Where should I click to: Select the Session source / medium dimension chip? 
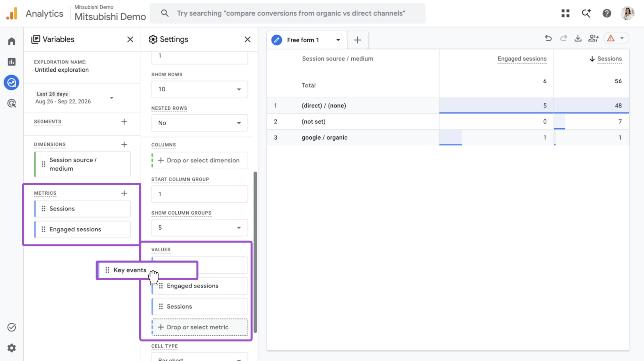tap(82, 164)
